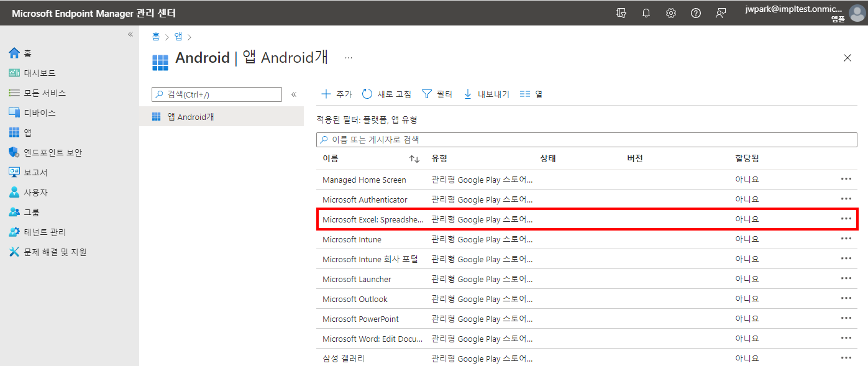Click the 버전 column header

(635, 159)
